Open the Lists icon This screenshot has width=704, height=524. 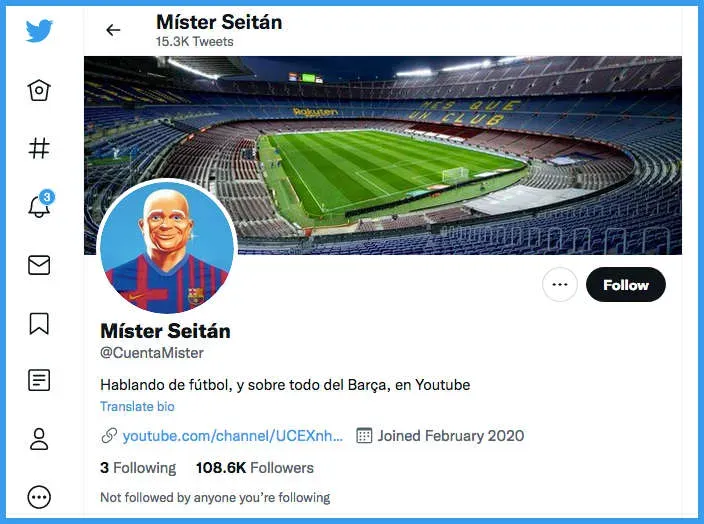pos(39,380)
